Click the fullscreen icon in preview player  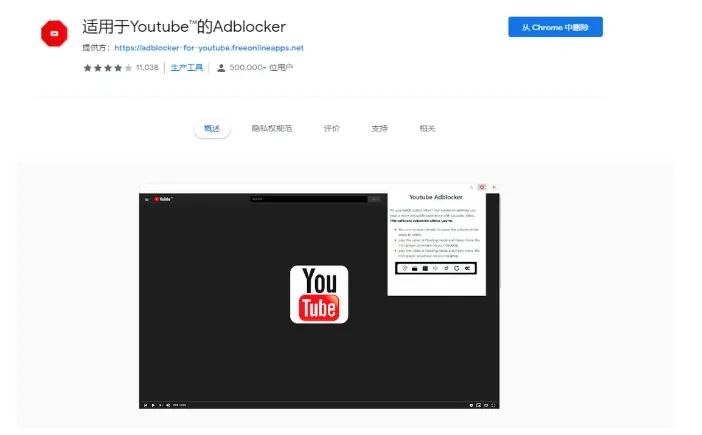[x=493, y=405]
